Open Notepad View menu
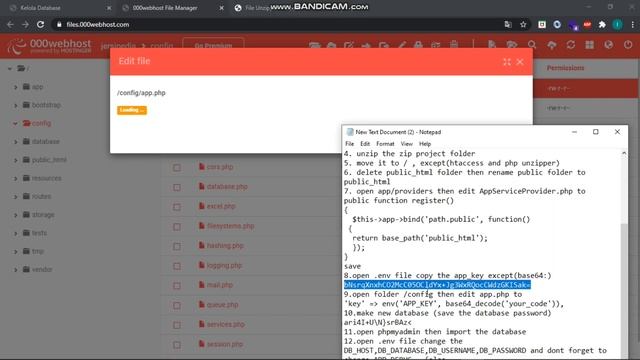The height and width of the screenshot is (360, 640). click(x=407, y=144)
